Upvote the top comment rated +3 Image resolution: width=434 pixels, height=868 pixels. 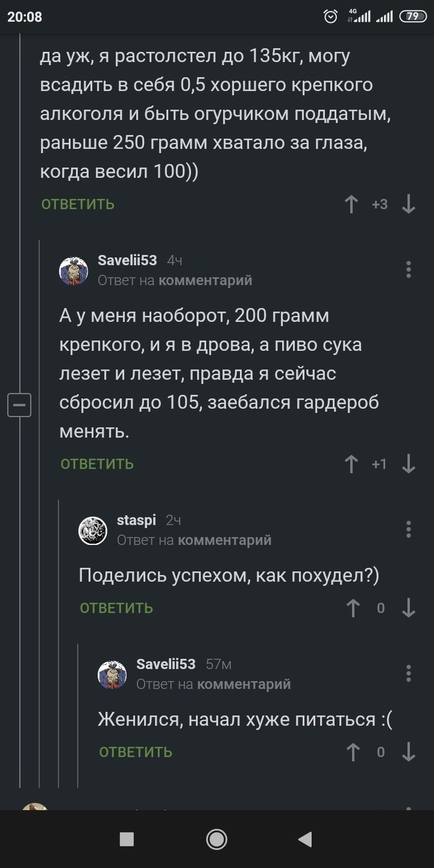[x=352, y=204]
